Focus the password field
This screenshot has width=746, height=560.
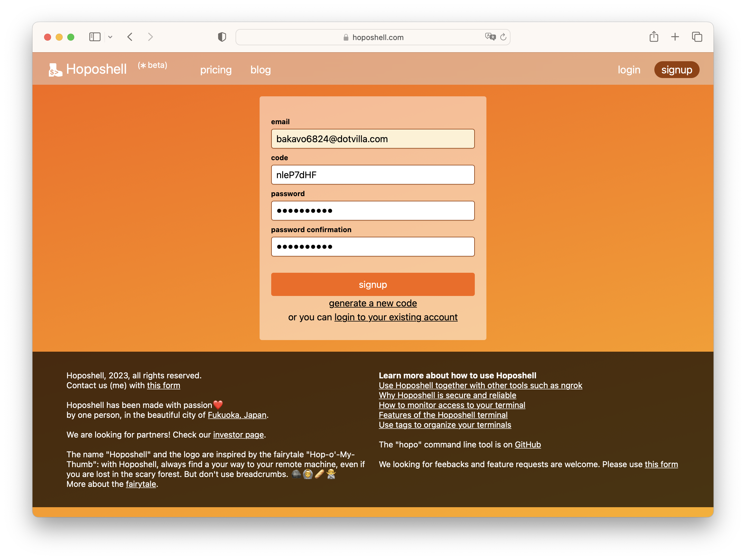tap(373, 211)
